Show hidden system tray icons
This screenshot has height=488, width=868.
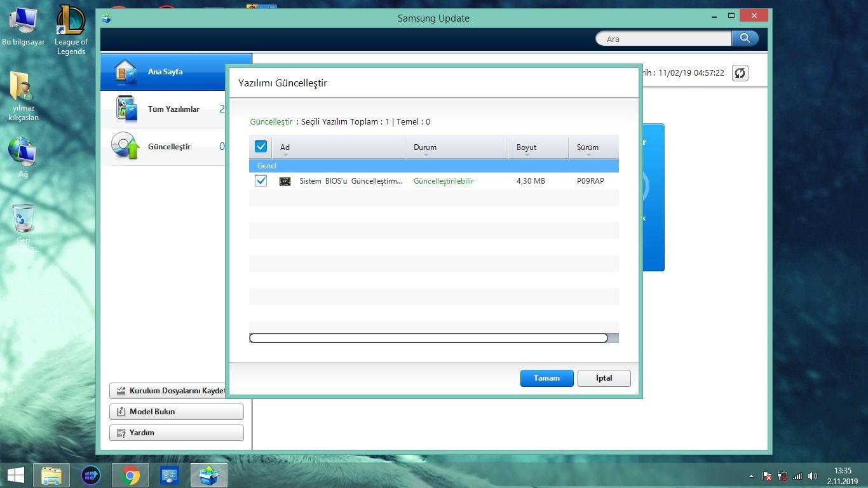click(752, 476)
